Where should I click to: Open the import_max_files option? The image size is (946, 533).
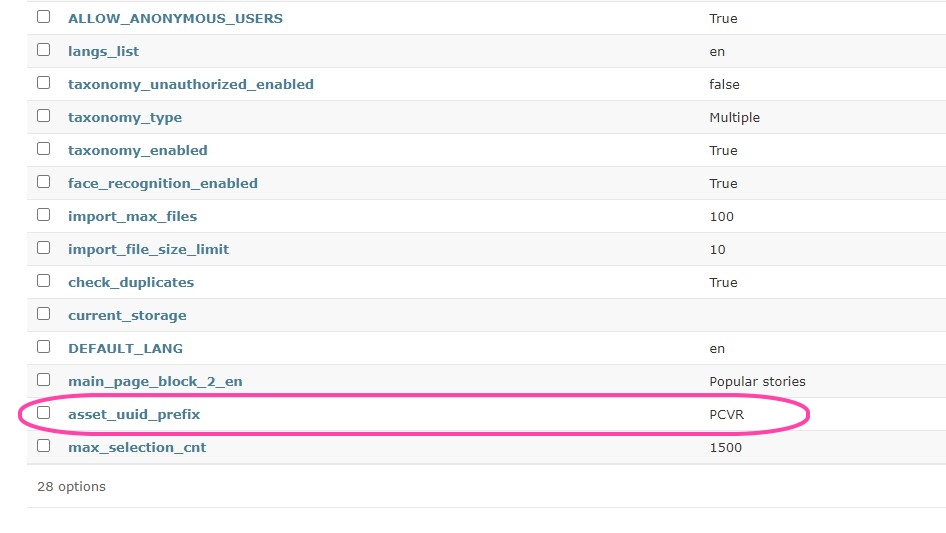tap(133, 217)
